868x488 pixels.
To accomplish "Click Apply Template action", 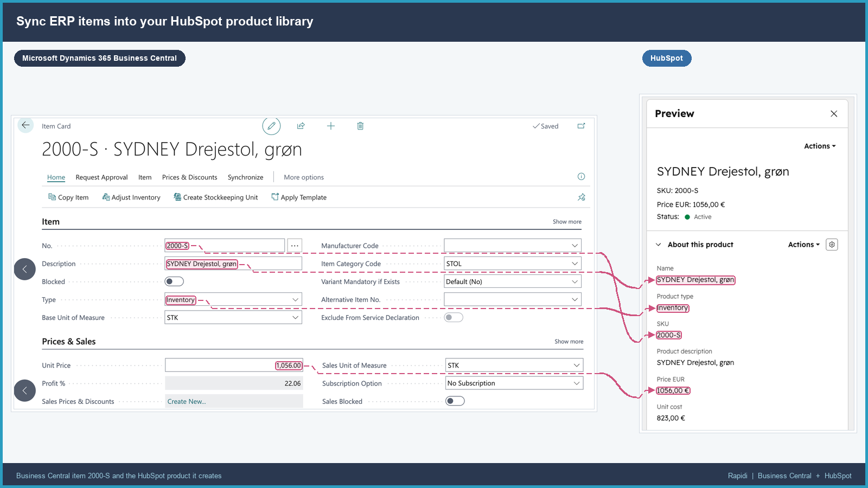I will click(299, 197).
